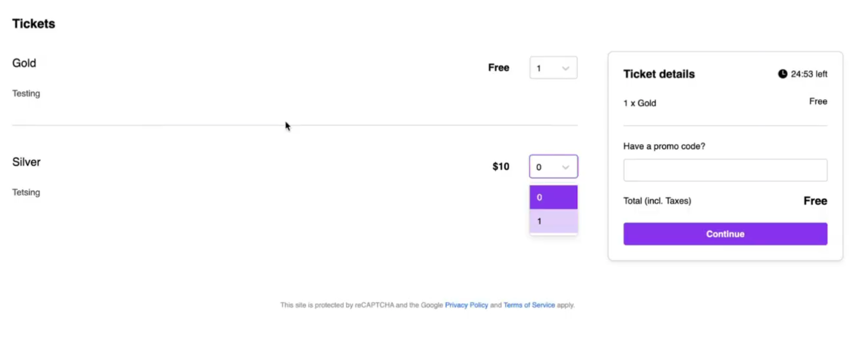Click the $10 Silver ticket price
The height and width of the screenshot is (350, 868).
501,166
